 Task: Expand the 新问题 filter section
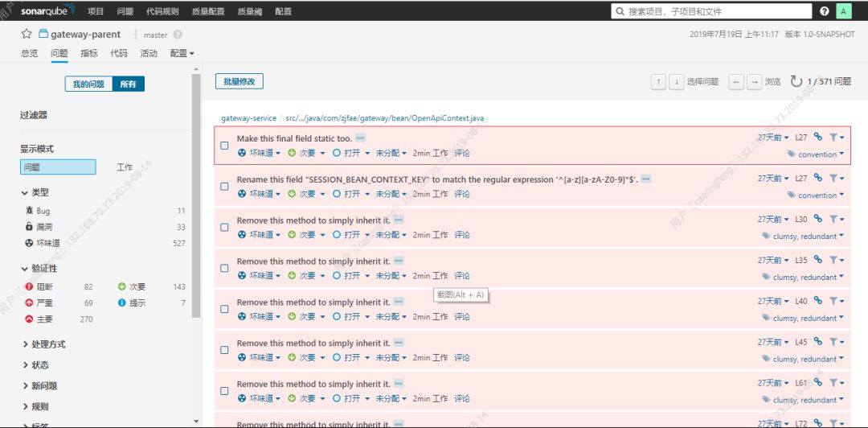[x=40, y=386]
